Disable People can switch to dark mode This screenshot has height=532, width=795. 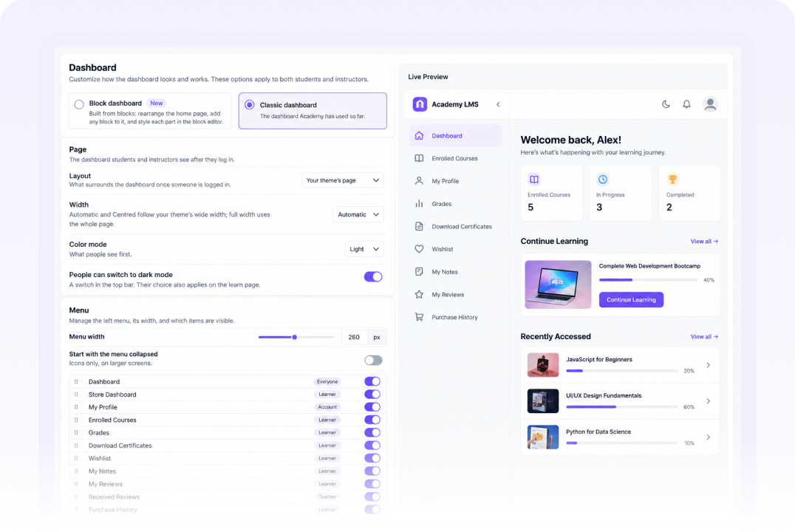point(373,276)
